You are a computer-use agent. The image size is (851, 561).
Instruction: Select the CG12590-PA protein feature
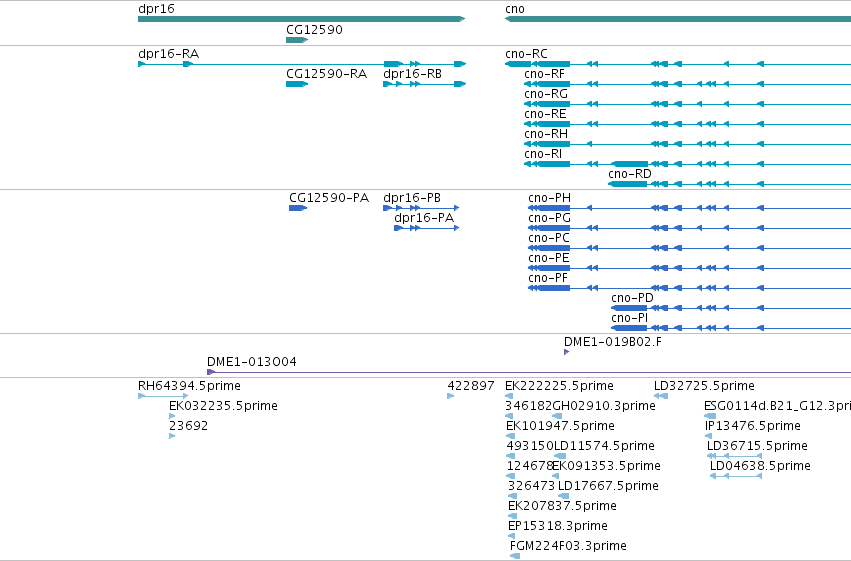coord(298,208)
